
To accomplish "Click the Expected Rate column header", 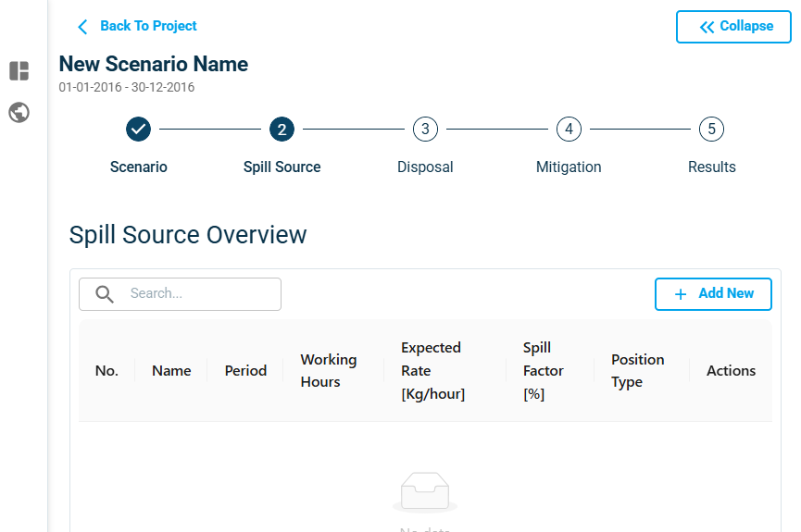I will click(x=432, y=371).
